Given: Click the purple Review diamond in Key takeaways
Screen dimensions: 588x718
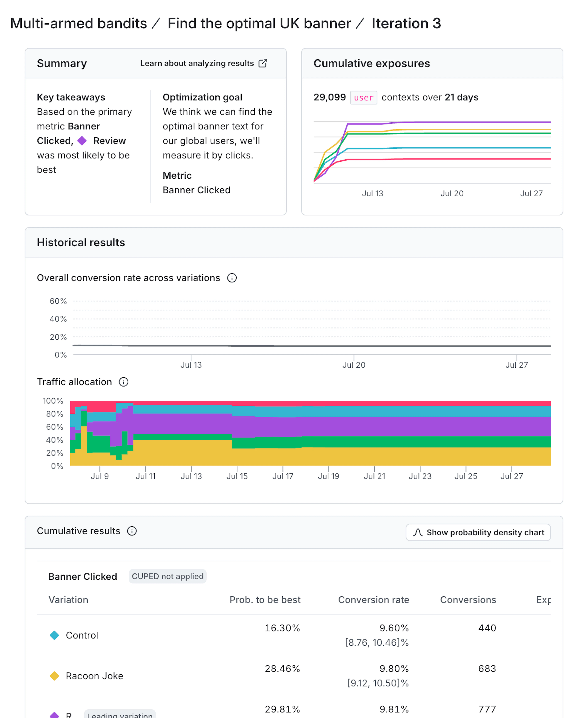Looking at the screenshot, I should tap(82, 141).
